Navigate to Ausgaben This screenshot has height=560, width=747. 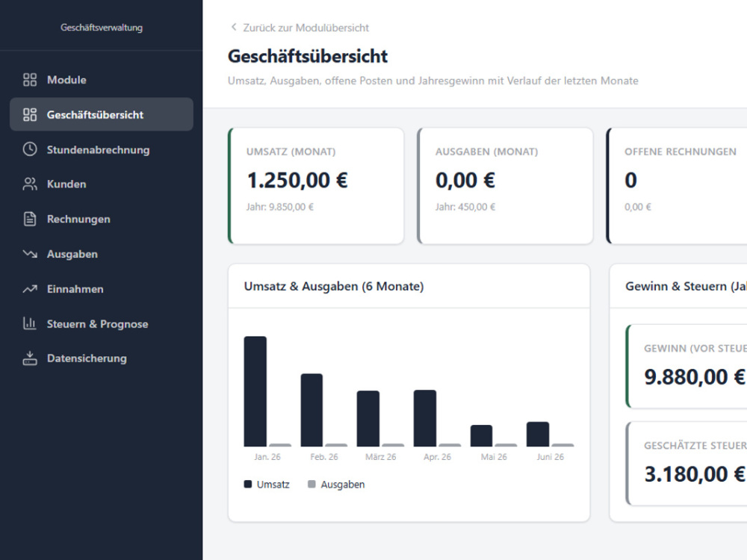tap(102, 254)
